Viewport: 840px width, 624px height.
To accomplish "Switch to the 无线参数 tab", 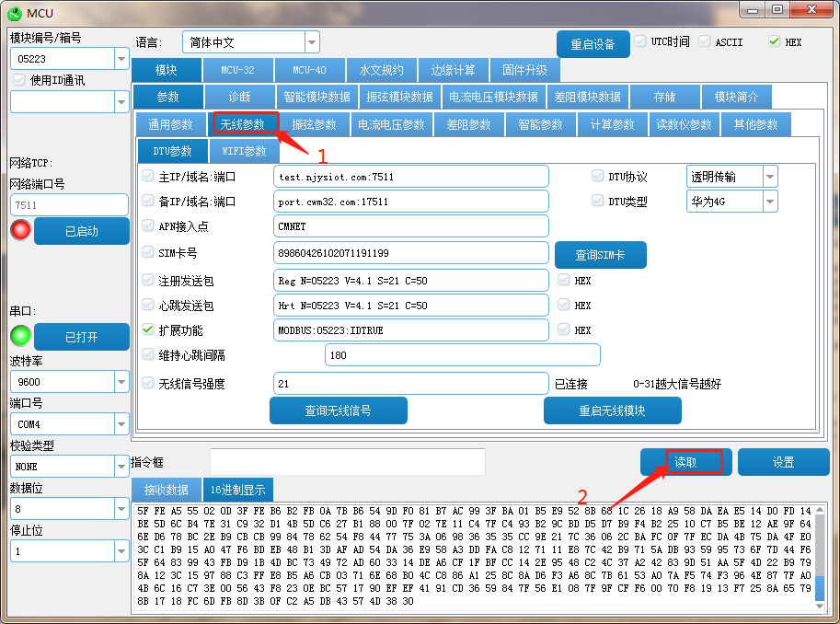I will pyautogui.click(x=242, y=124).
